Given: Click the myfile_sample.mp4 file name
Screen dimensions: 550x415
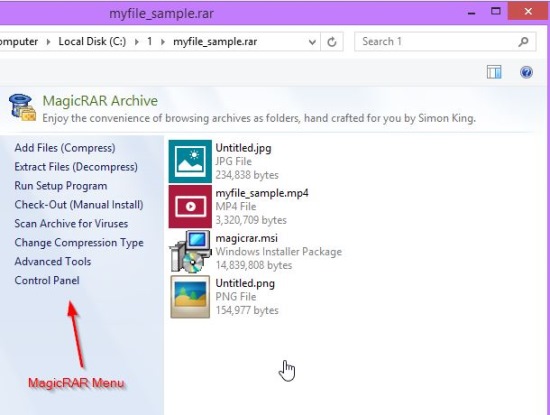Looking at the screenshot, I should tap(262, 193).
